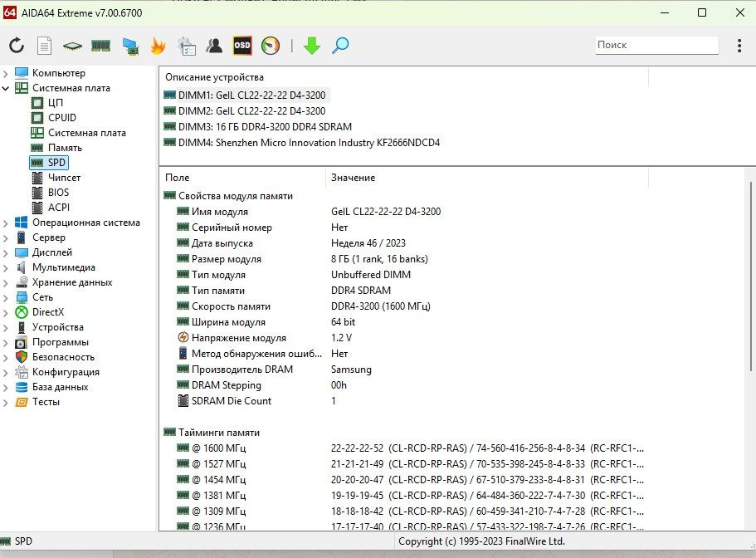Expand the Мультимедиа tree node

point(5,267)
